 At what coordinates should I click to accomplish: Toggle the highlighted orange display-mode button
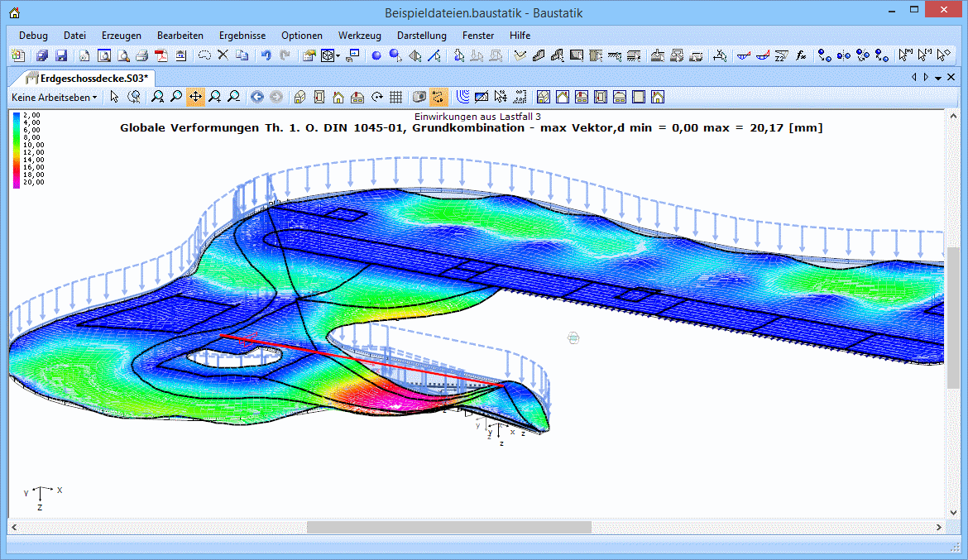438,97
